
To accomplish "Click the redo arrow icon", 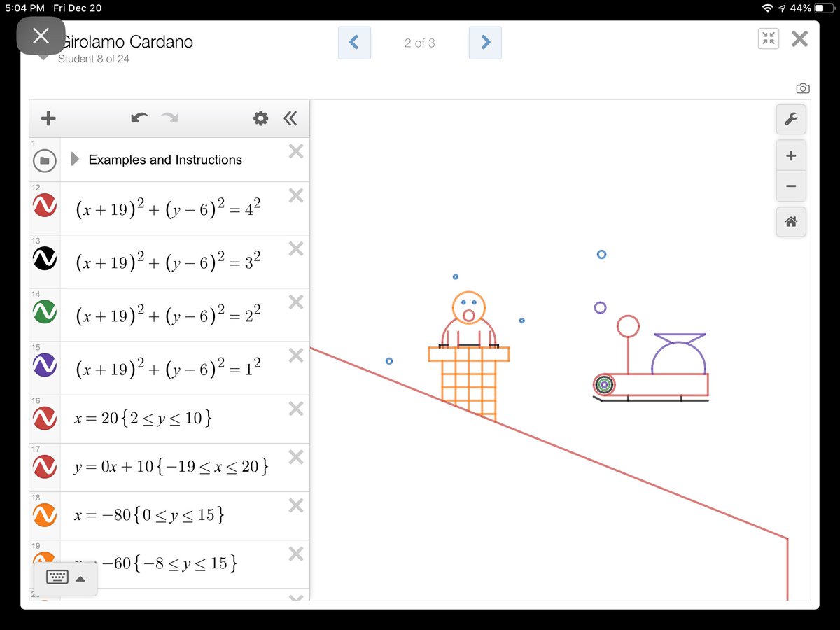I will coord(168,118).
